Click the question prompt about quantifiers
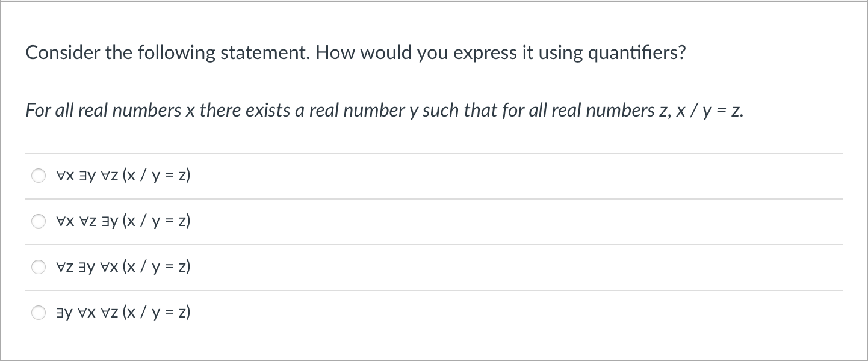This screenshot has width=868, height=362. [355, 52]
